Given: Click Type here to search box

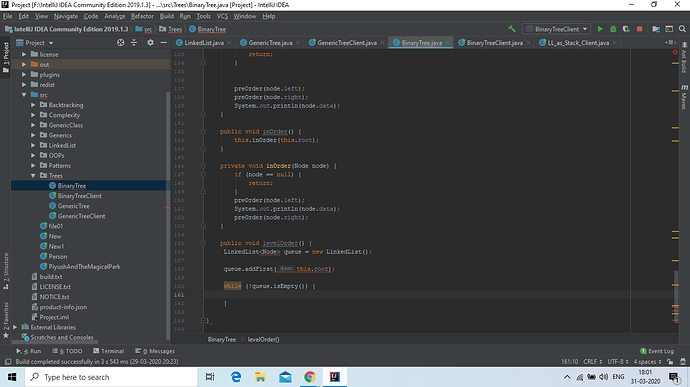Looking at the screenshot, I should point(111,377).
